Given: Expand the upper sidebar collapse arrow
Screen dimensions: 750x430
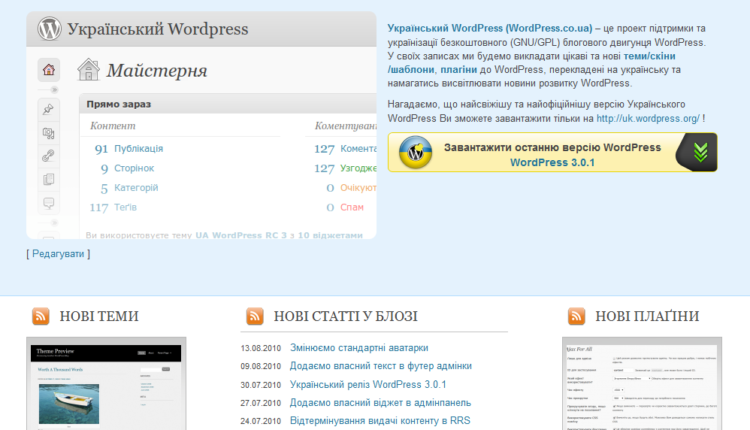Looking at the screenshot, I should [54, 90].
